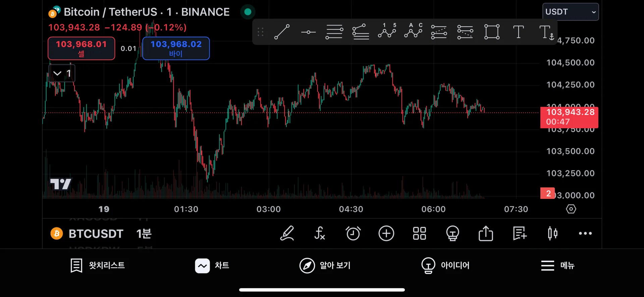Share the chart via share icon
Viewport: 644px width, 297px height.
click(x=486, y=233)
